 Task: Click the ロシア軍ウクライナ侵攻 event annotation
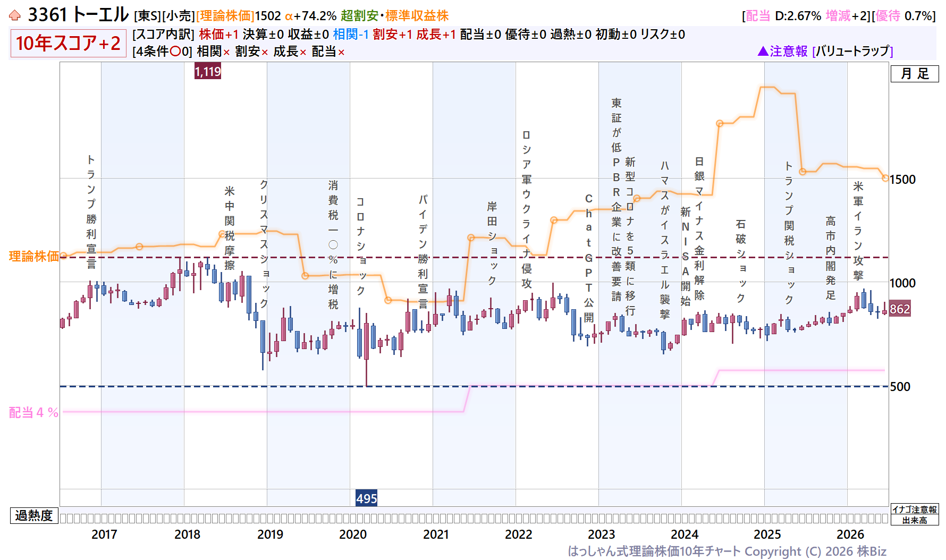pyautogui.click(x=527, y=209)
